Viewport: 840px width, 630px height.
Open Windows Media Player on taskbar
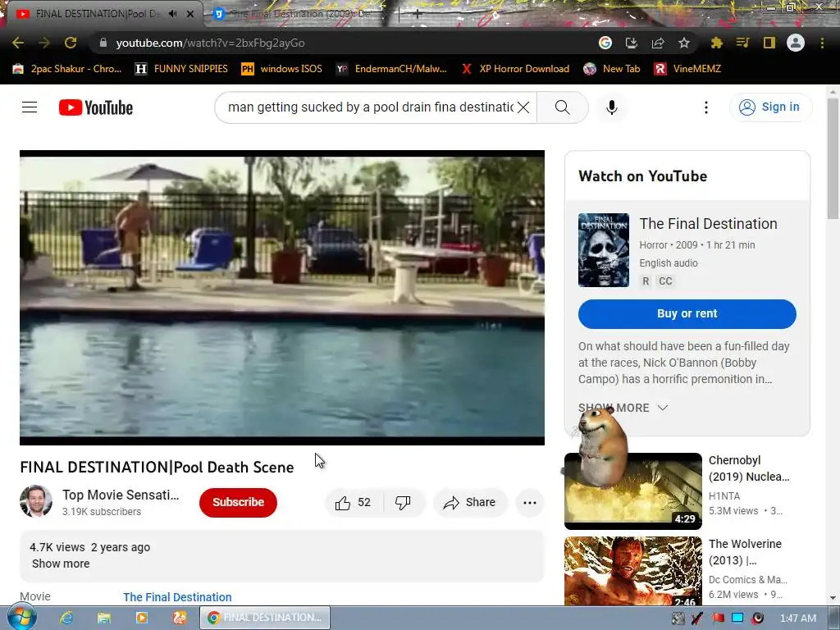141,618
